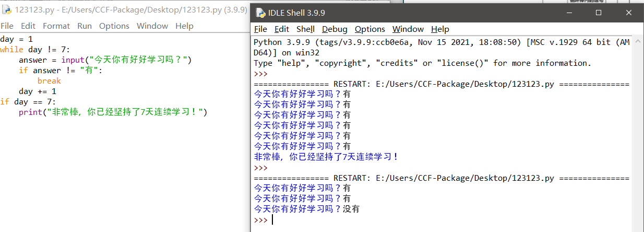
Task: Open the editor window's Edit menu
Action: pos(28,26)
